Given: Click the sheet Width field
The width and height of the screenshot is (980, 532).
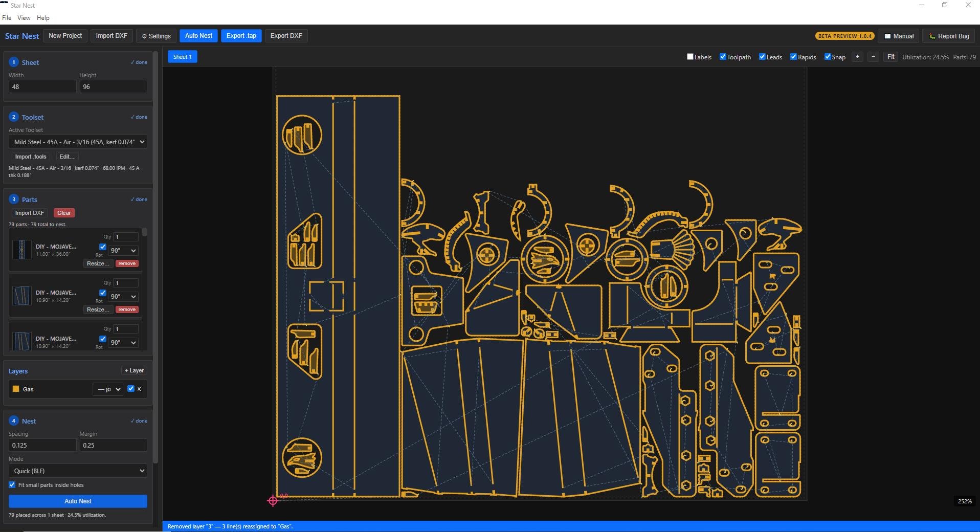Looking at the screenshot, I should [42, 86].
